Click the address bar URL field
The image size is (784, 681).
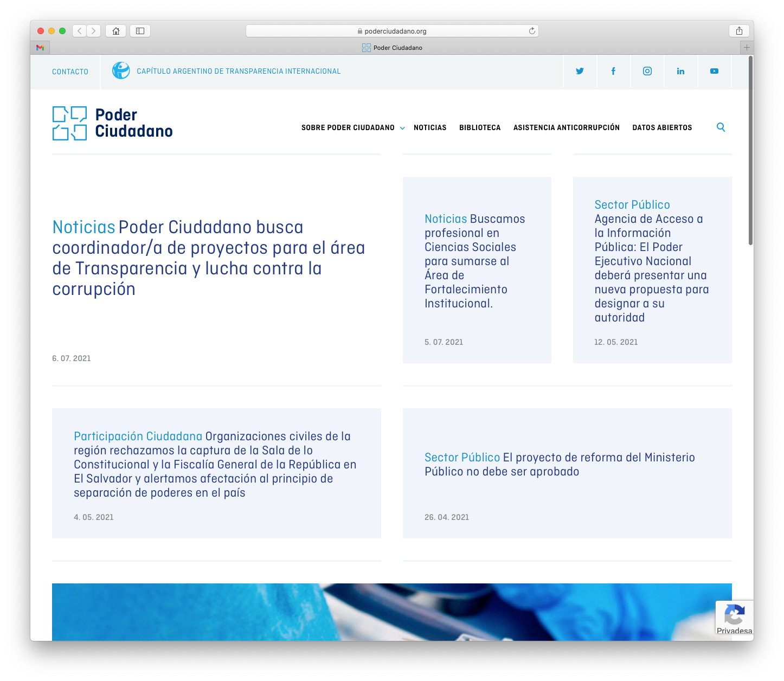[x=392, y=31]
